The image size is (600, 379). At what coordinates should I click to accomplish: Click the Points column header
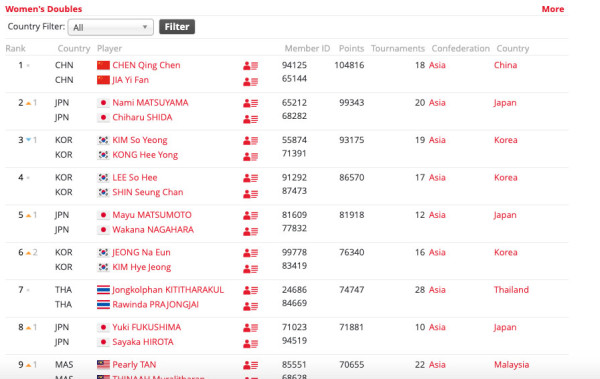(x=351, y=49)
